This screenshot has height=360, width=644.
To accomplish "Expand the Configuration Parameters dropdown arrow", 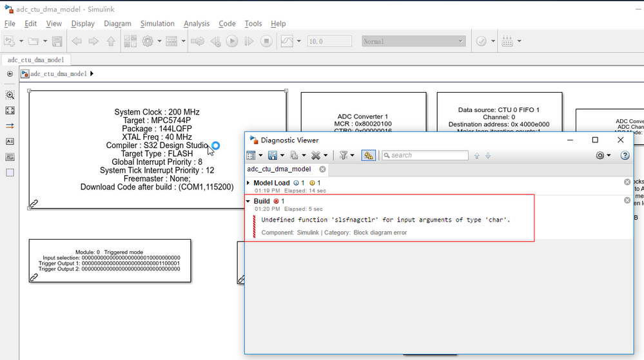I will (x=159, y=41).
